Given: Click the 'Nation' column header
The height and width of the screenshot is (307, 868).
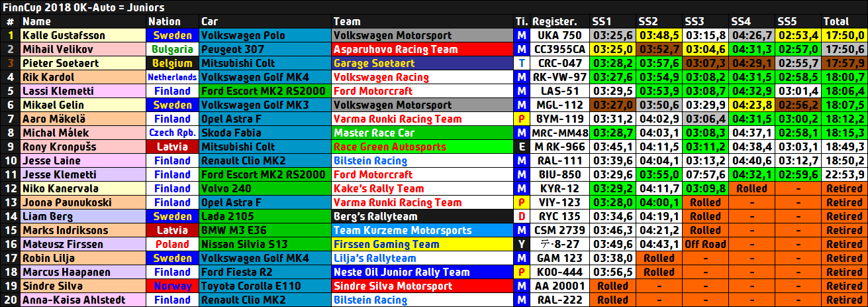Looking at the screenshot, I should (x=172, y=21).
